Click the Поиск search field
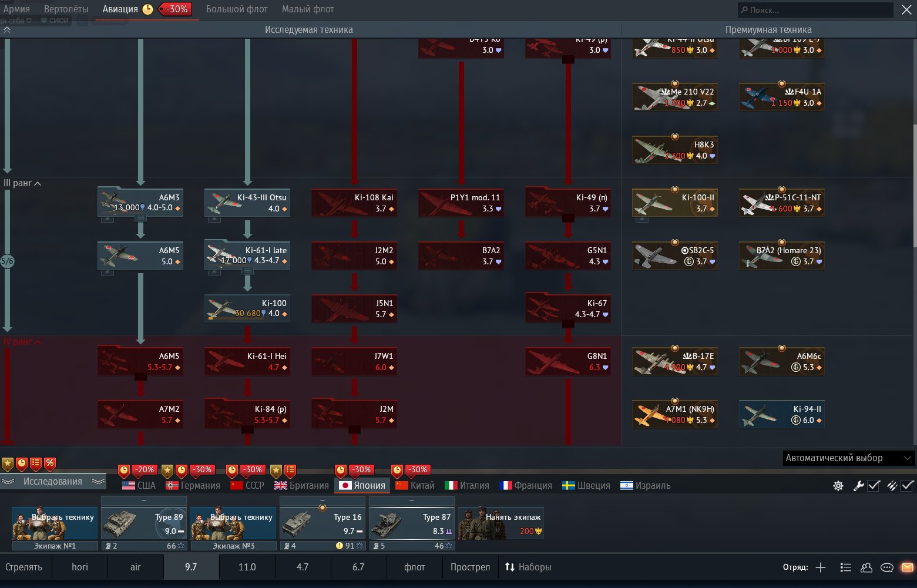The height and width of the screenshot is (588, 917). 816,10
